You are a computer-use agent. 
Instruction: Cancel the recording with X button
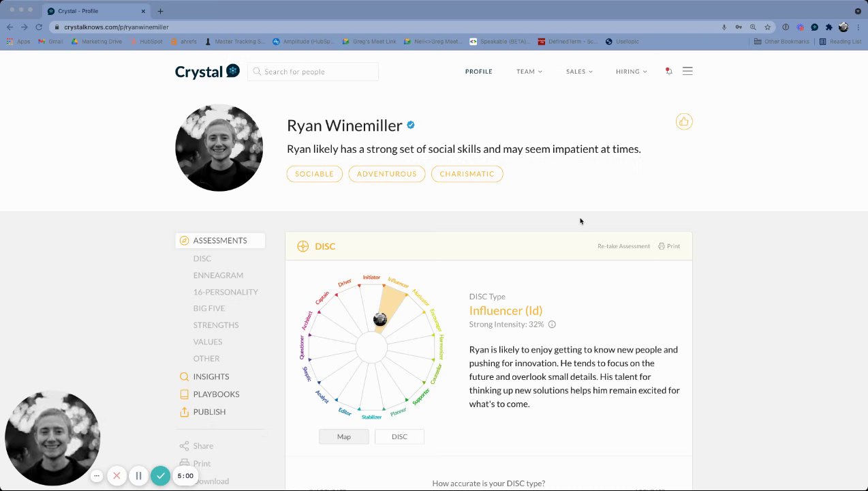(117, 476)
